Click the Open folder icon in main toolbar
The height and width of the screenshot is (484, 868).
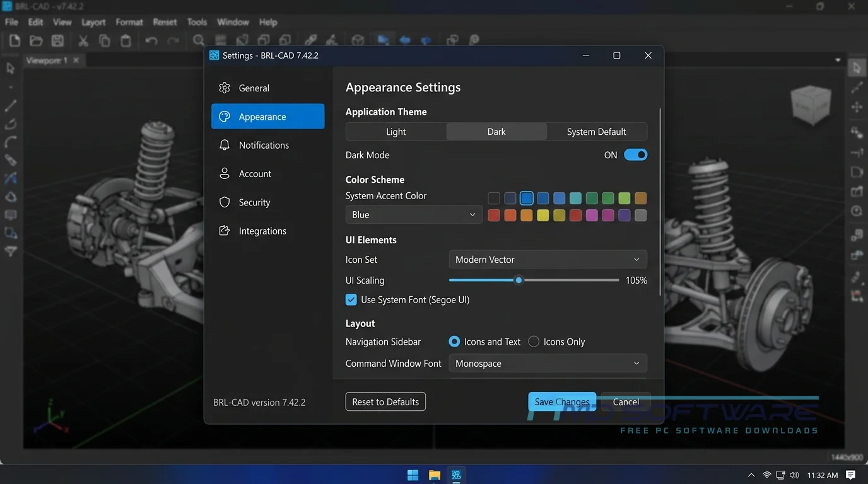(36, 40)
